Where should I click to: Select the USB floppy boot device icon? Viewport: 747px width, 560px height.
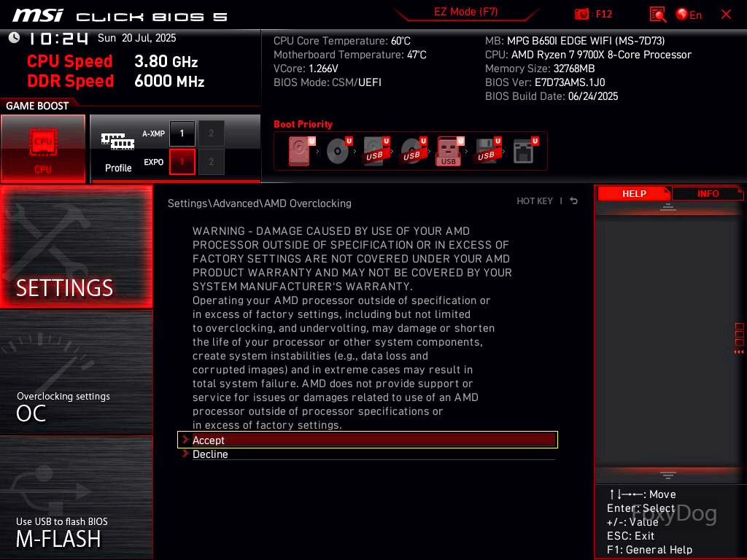click(x=487, y=151)
